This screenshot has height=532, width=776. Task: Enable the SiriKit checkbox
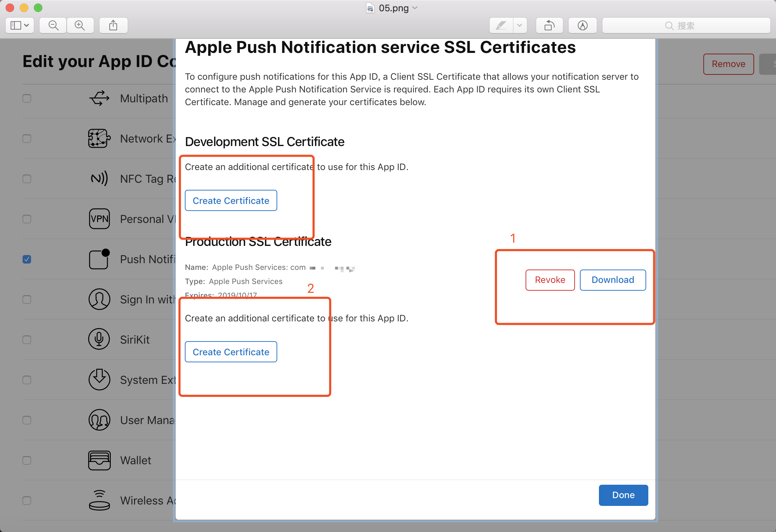(x=27, y=340)
